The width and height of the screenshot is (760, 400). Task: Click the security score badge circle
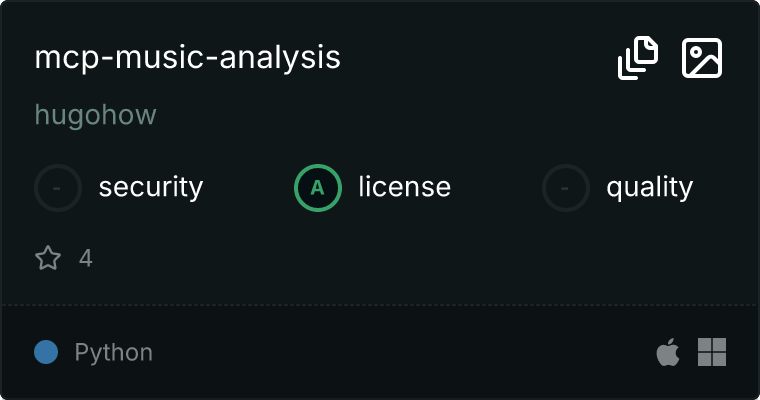[x=59, y=187]
